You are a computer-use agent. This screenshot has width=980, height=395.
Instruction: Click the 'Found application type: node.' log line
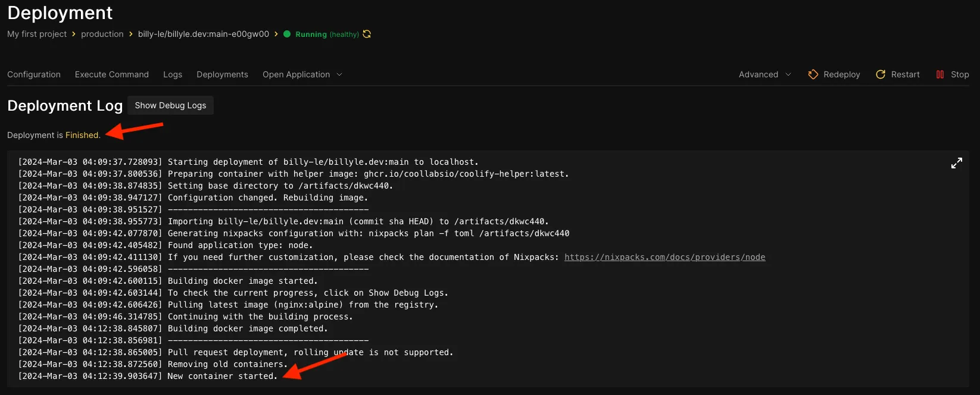(x=166, y=245)
